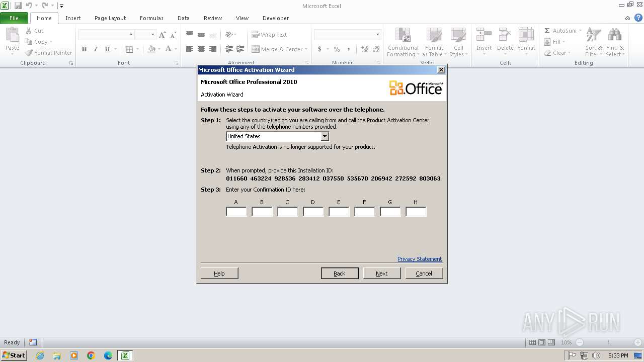Viewport: 644px width, 362px height.
Task: Open the font size dropdown
Action: 152,35
